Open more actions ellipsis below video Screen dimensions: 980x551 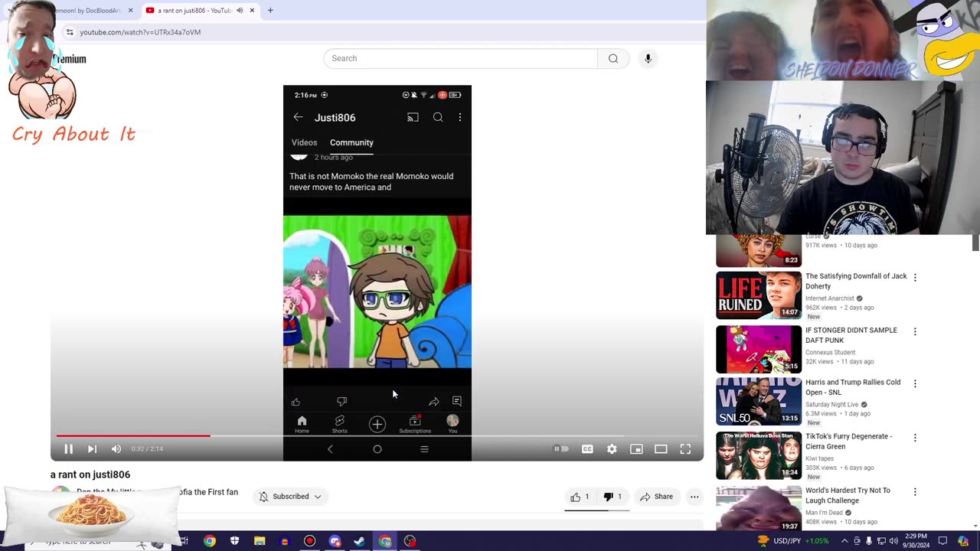pos(694,497)
